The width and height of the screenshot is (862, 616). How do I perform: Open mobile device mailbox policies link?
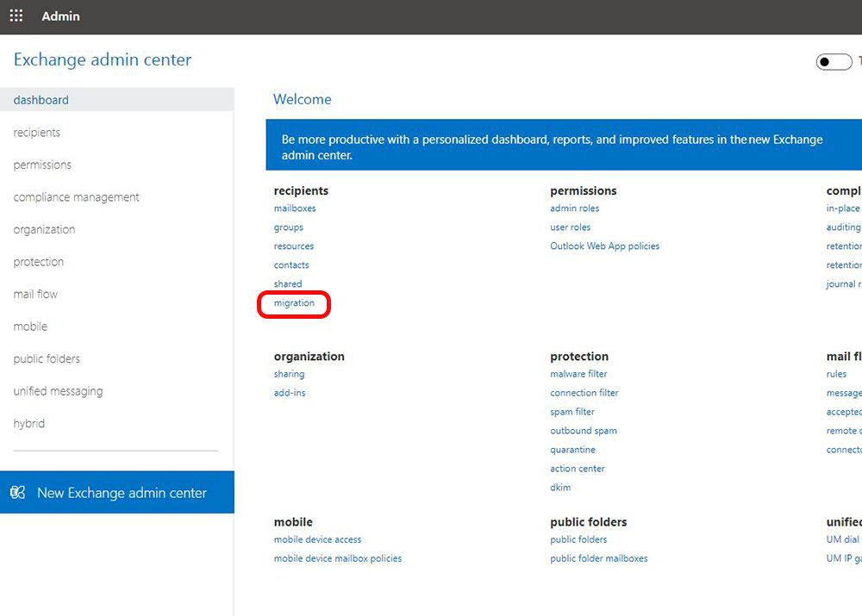tap(338, 558)
